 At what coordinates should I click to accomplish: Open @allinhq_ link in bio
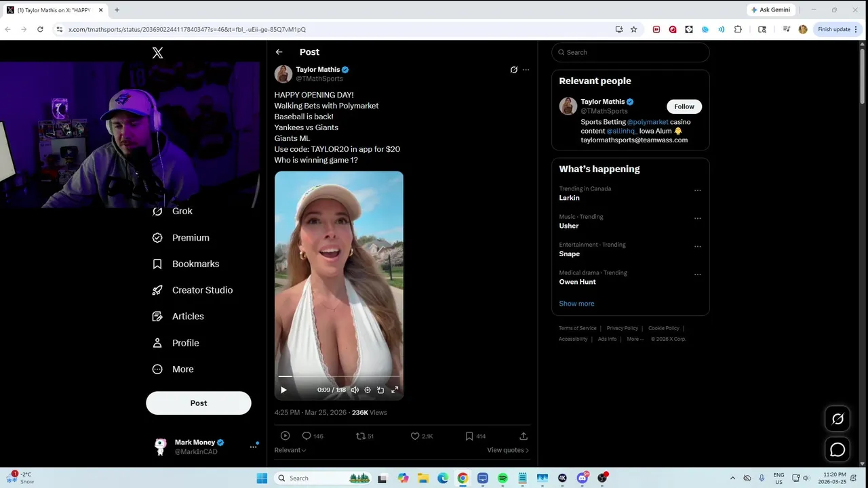tap(622, 131)
